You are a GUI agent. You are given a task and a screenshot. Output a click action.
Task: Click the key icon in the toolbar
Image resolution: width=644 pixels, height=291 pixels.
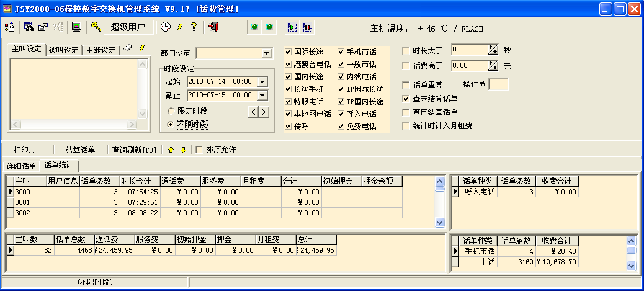point(96,27)
